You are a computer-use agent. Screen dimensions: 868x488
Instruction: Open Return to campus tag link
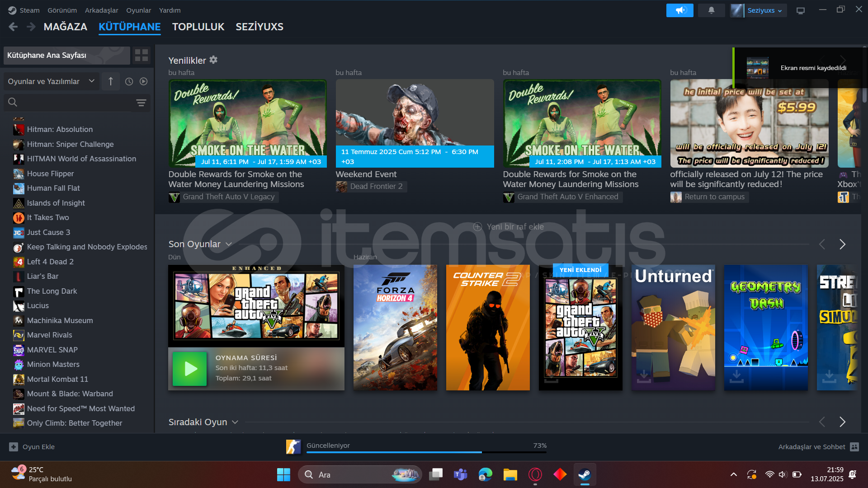tap(709, 197)
